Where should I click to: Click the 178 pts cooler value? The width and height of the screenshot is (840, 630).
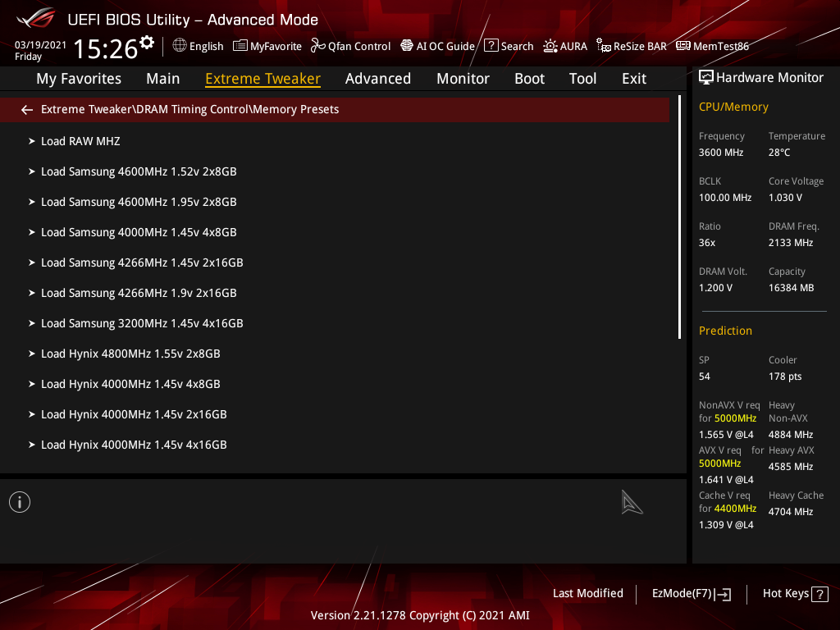(785, 377)
